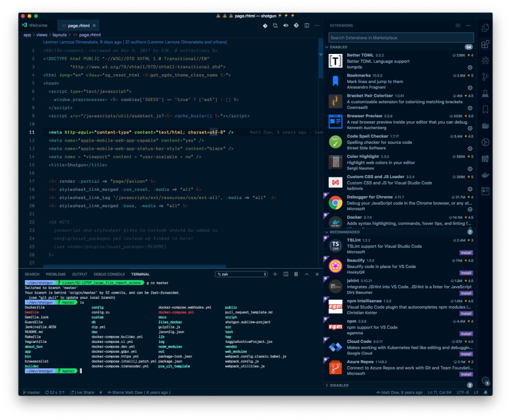The width and height of the screenshot is (511, 420).
Task: Open the DEBUG CONSOLE panel tab
Action: 109,274
